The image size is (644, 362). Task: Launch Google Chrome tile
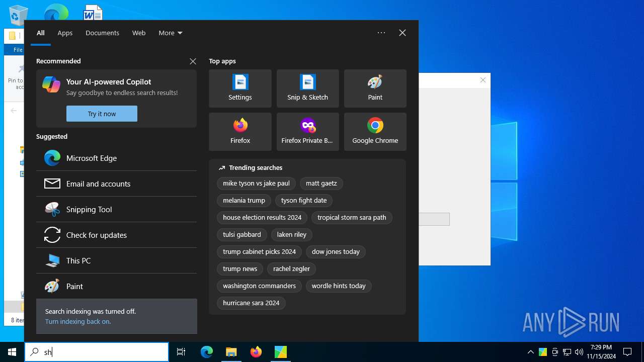click(x=375, y=132)
